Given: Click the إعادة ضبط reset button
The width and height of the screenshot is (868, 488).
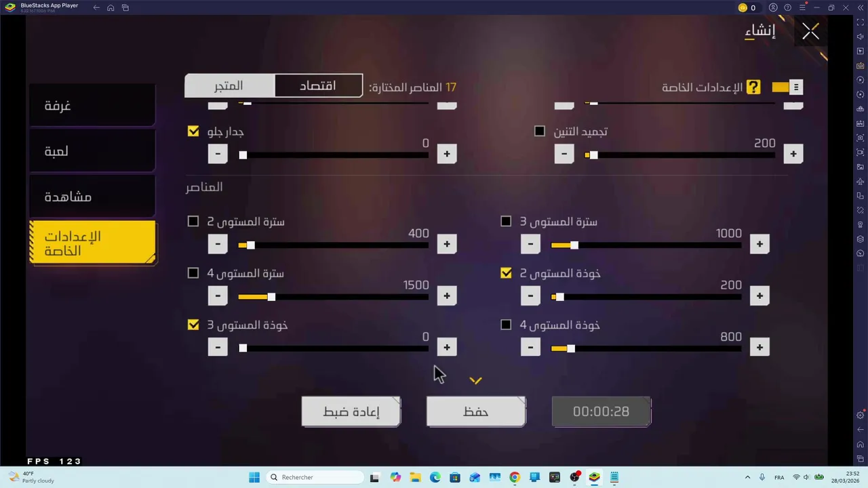Looking at the screenshot, I should 351,412.
